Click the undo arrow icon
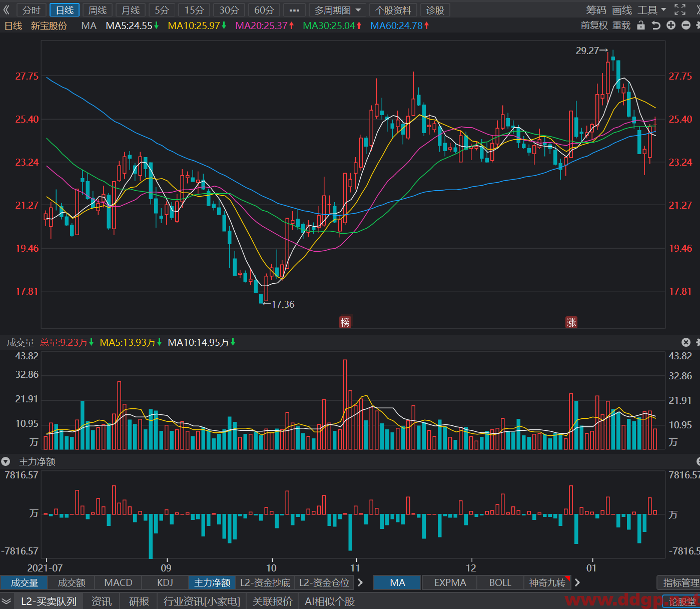Image resolution: width=700 pixels, height=609 pixels. click(656, 26)
